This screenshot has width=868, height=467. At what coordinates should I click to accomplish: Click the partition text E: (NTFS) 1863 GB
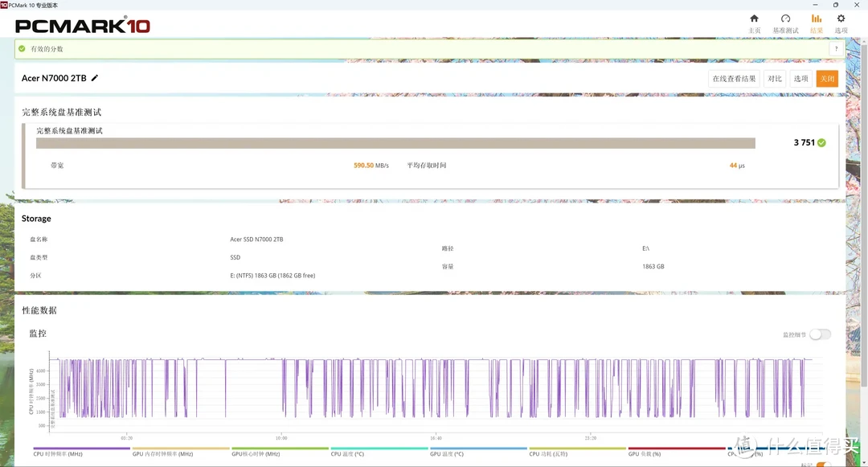tap(272, 276)
